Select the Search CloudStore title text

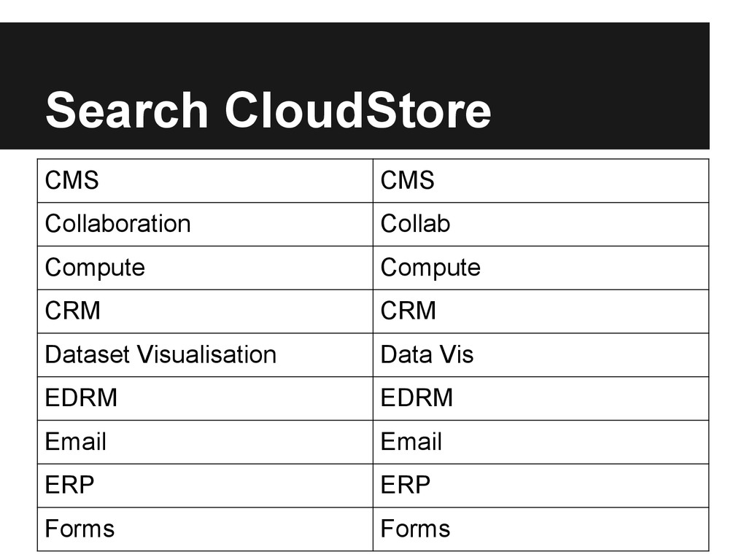pyautogui.click(x=268, y=110)
